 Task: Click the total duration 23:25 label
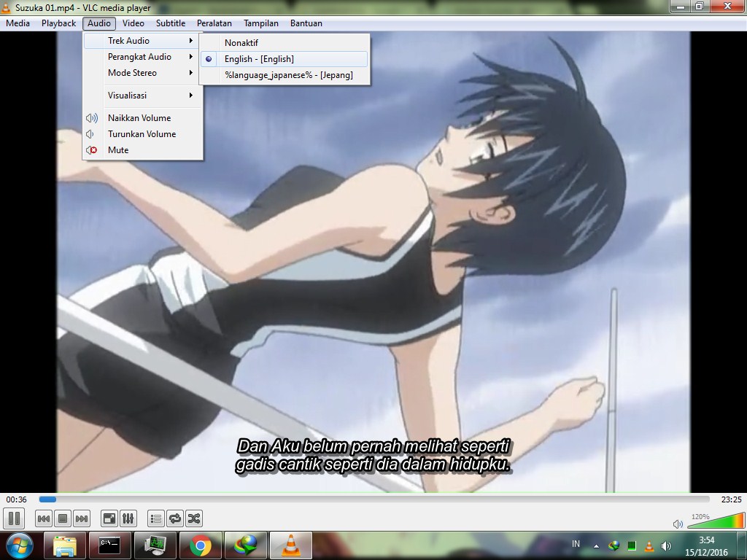[x=731, y=499]
